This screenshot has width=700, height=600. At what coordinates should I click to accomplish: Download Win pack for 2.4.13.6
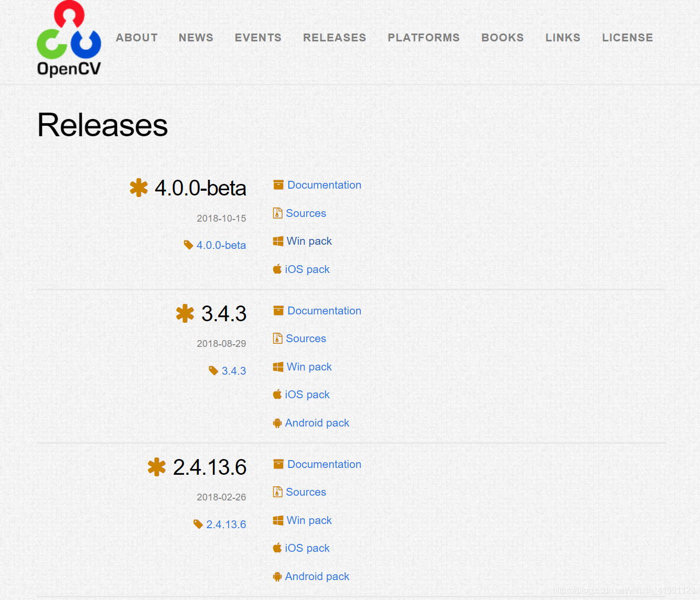(309, 520)
